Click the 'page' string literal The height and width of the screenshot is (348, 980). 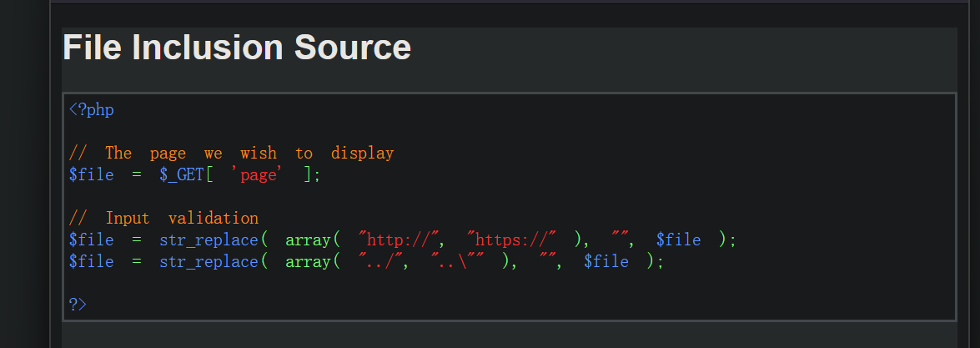tap(259, 175)
